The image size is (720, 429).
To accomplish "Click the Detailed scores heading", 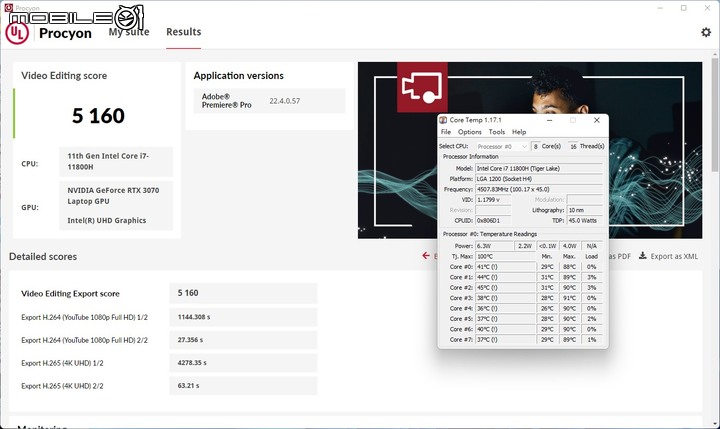I will [x=43, y=257].
